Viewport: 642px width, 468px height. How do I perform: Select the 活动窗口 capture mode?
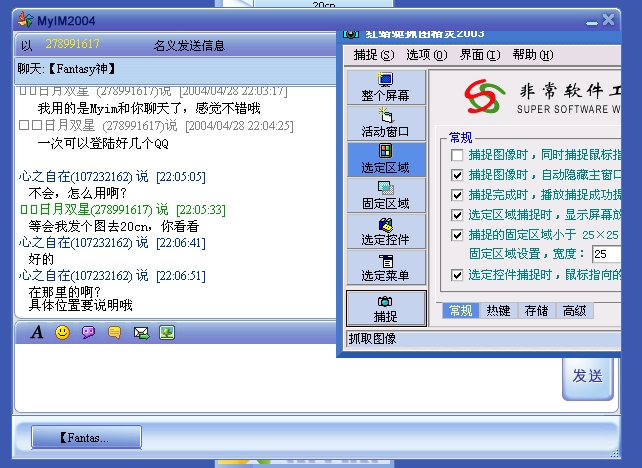[x=386, y=123]
